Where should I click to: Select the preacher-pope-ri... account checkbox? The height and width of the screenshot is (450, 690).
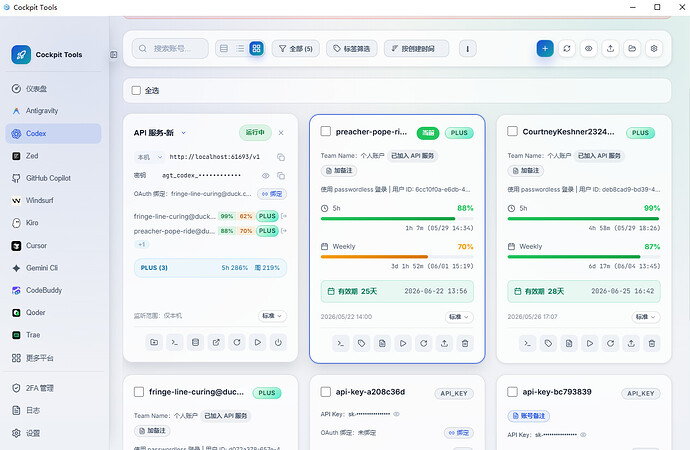[x=326, y=131]
